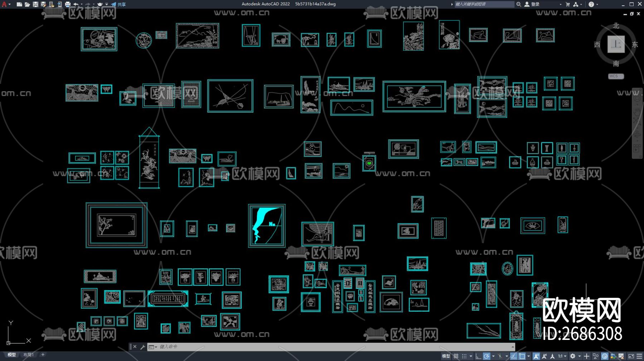Expand the redo history dropdown
Screen dimensions: 644x361
[x=93, y=4]
